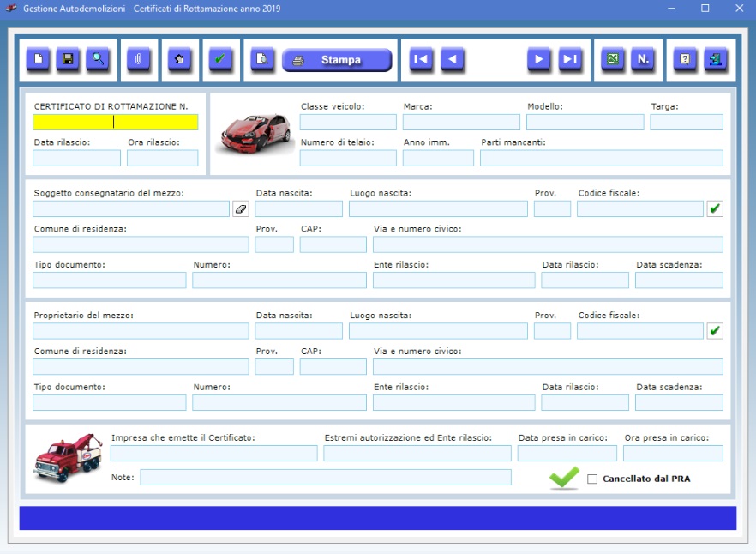This screenshot has width=756, height=554.
Task: Click Data presa in carico field
Action: click(567, 453)
